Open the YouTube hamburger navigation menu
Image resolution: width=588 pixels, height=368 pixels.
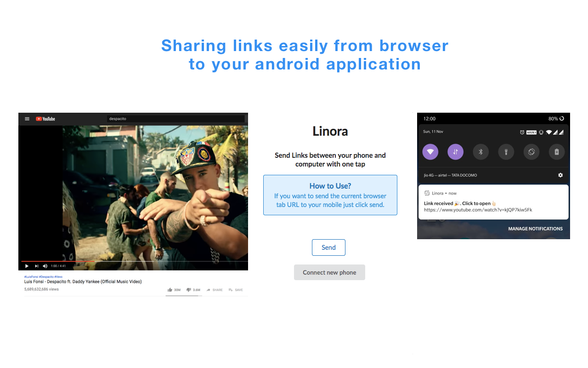27,119
